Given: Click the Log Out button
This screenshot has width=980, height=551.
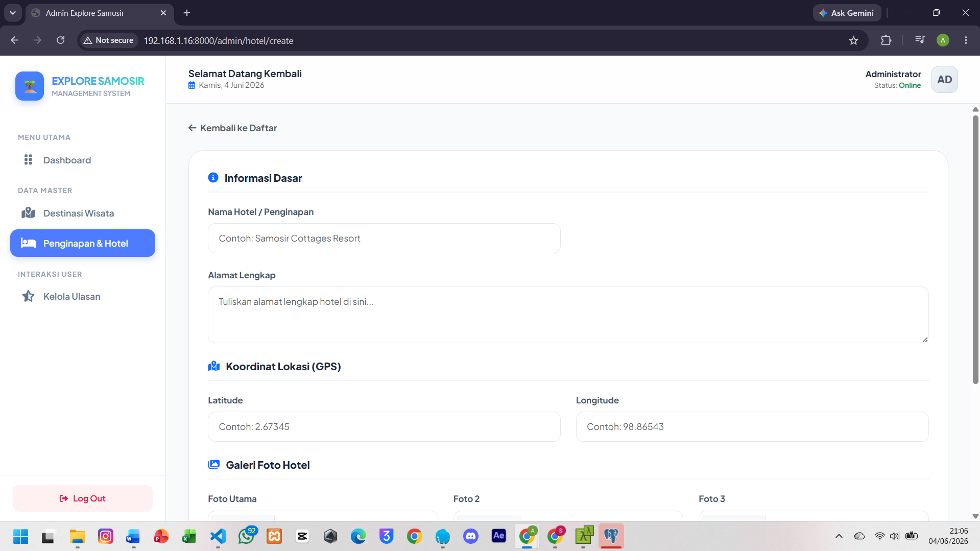Looking at the screenshot, I should click(83, 498).
